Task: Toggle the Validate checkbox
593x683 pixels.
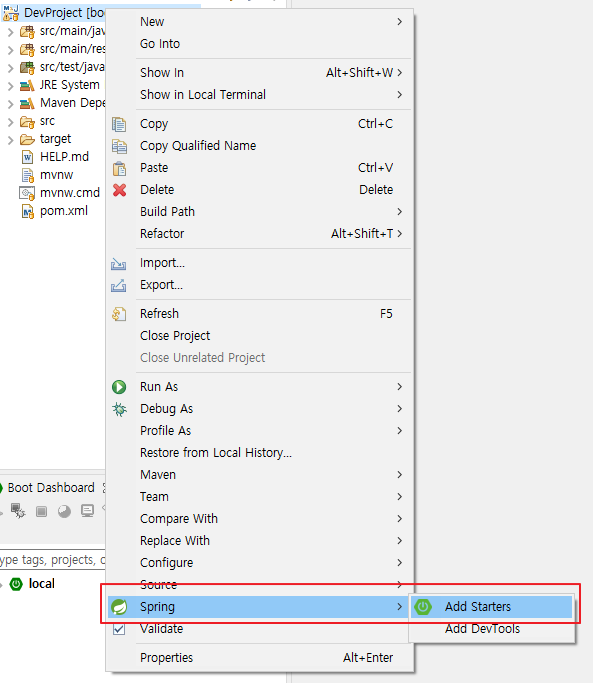Action: [x=119, y=629]
